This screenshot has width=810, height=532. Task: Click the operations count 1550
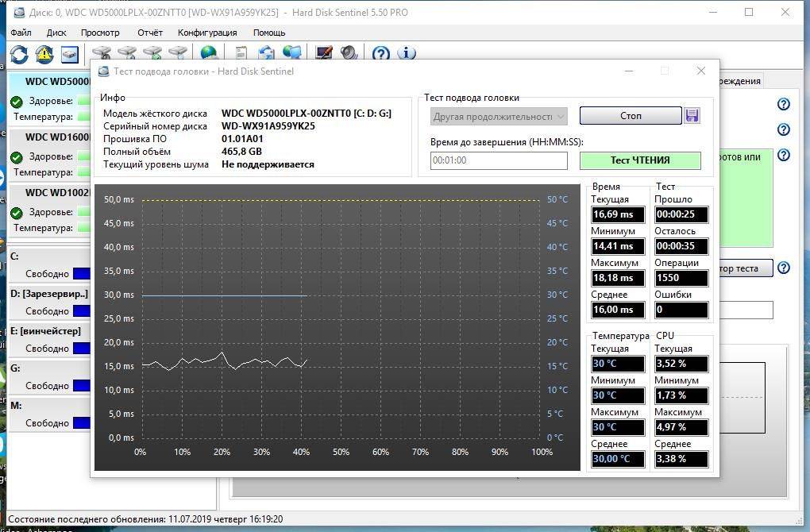pos(681,278)
